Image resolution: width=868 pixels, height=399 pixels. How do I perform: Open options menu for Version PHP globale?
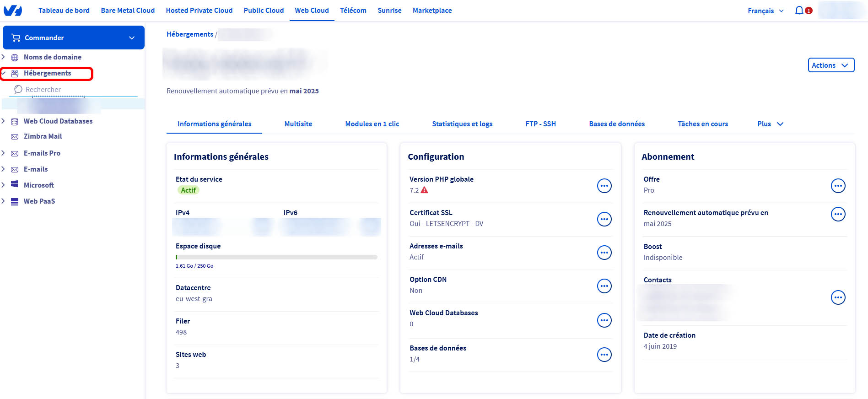604,186
